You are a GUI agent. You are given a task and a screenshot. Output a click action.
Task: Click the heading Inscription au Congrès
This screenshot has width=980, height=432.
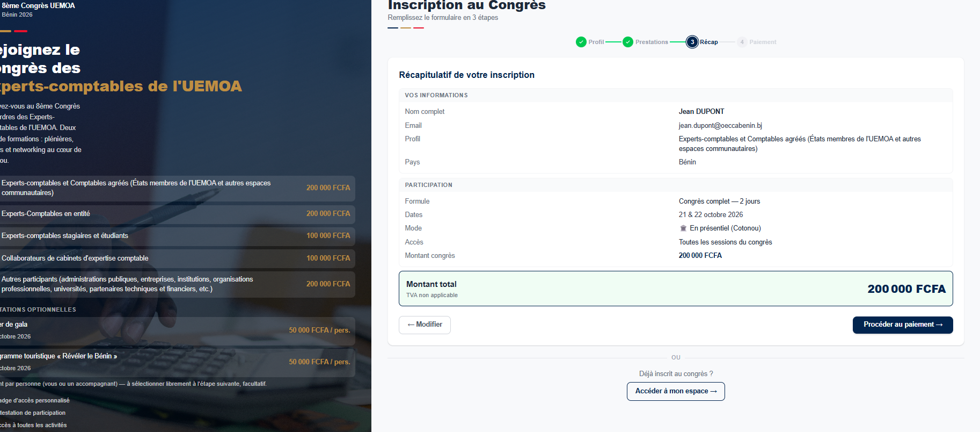click(x=467, y=5)
